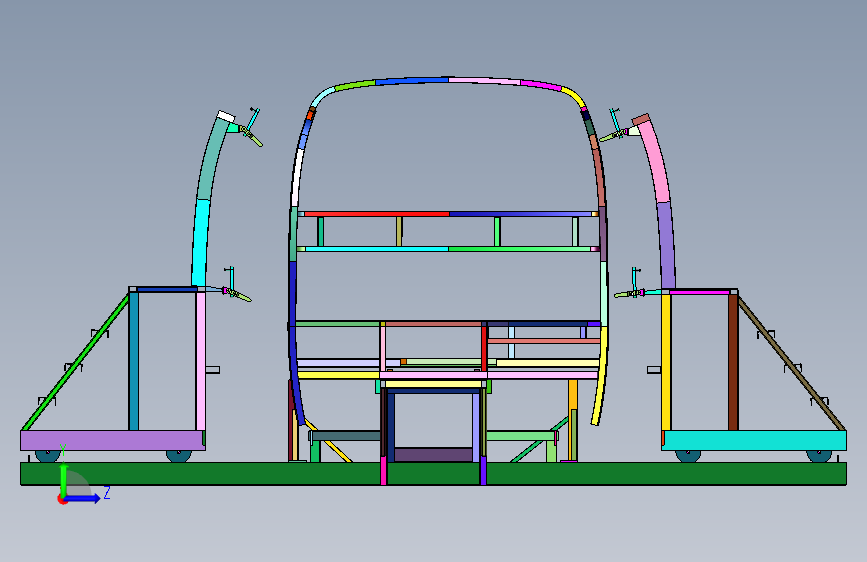Click the teal upper segment of left curved arm
This screenshot has width=867, height=562.
pyautogui.click(x=212, y=160)
